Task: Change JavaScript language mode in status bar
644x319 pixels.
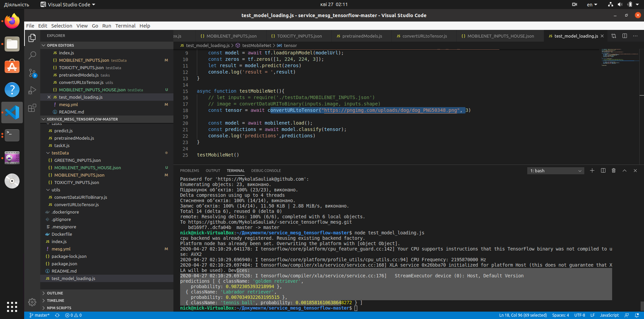Action: (609, 315)
